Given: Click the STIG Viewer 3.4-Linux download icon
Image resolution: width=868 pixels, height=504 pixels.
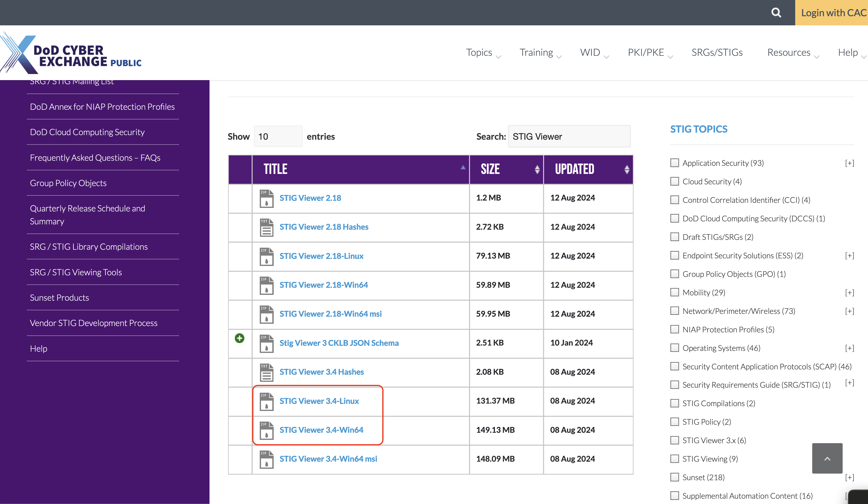Looking at the screenshot, I should tap(267, 401).
